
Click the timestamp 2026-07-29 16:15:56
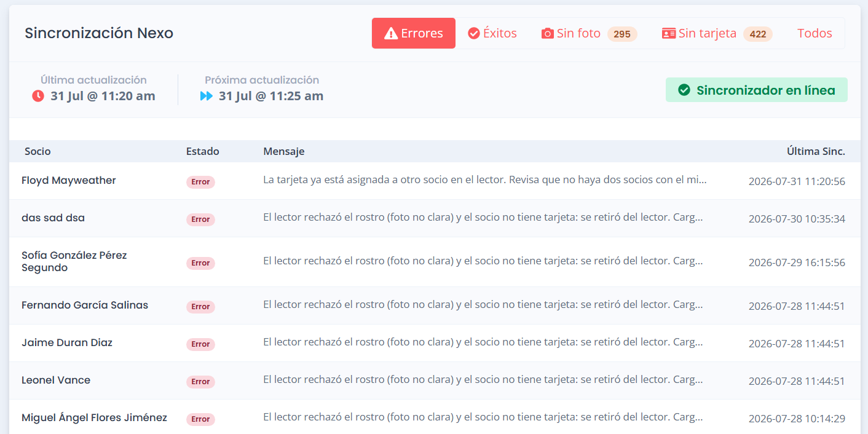[797, 262]
